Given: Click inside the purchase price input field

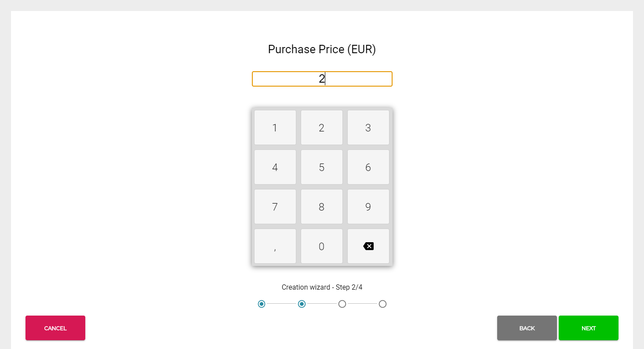Looking at the screenshot, I should (x=322, y=79).
